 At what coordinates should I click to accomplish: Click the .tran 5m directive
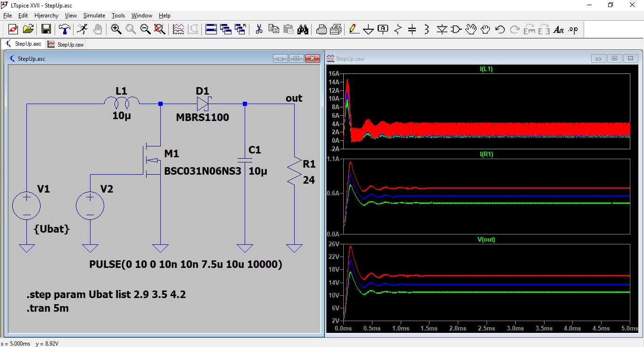(x=48, y=308)
